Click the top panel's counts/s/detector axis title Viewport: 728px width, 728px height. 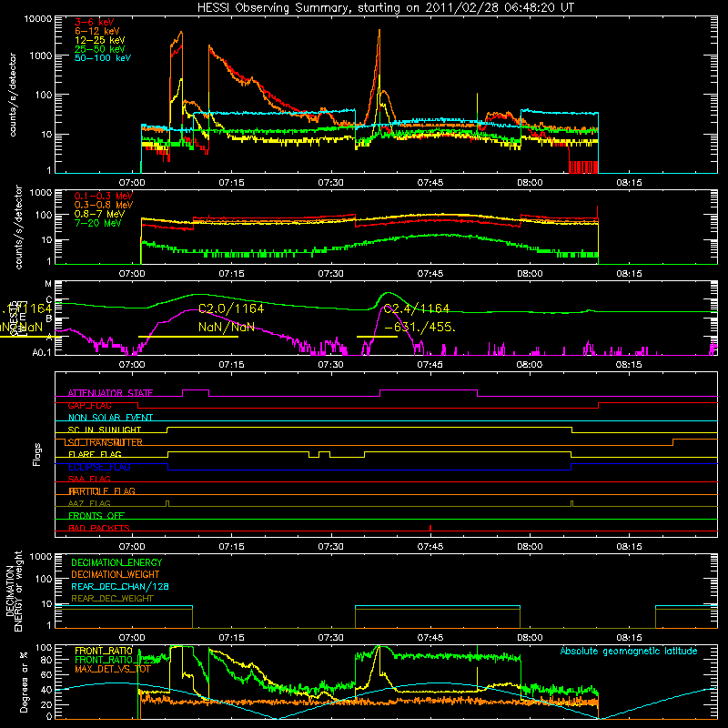[13, 95]
